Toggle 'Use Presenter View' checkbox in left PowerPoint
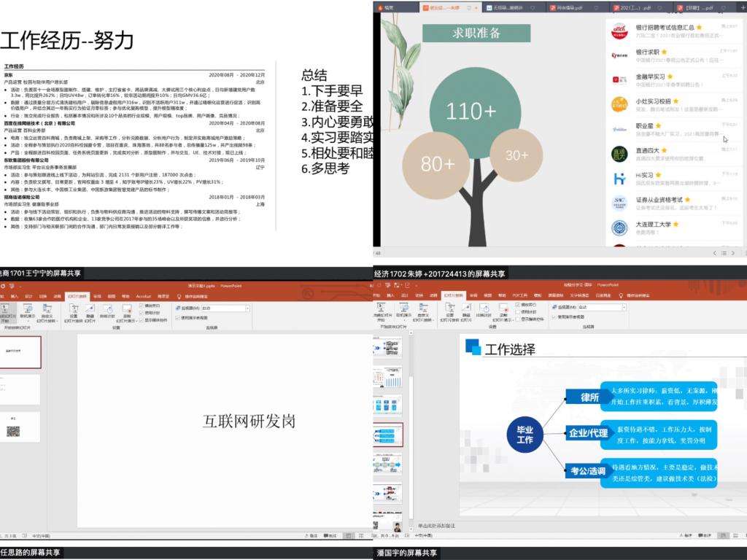747x560 pixels. [179, 317]
